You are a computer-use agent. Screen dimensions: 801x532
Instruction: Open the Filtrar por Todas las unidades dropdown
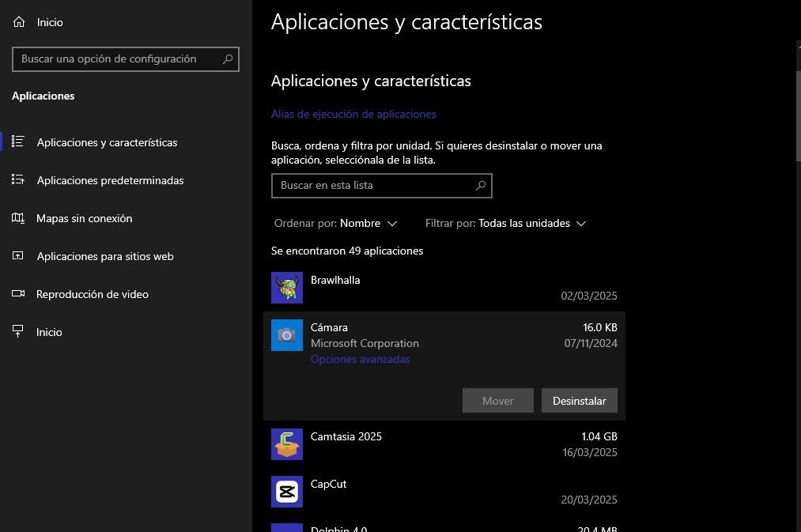click(506, 223)
